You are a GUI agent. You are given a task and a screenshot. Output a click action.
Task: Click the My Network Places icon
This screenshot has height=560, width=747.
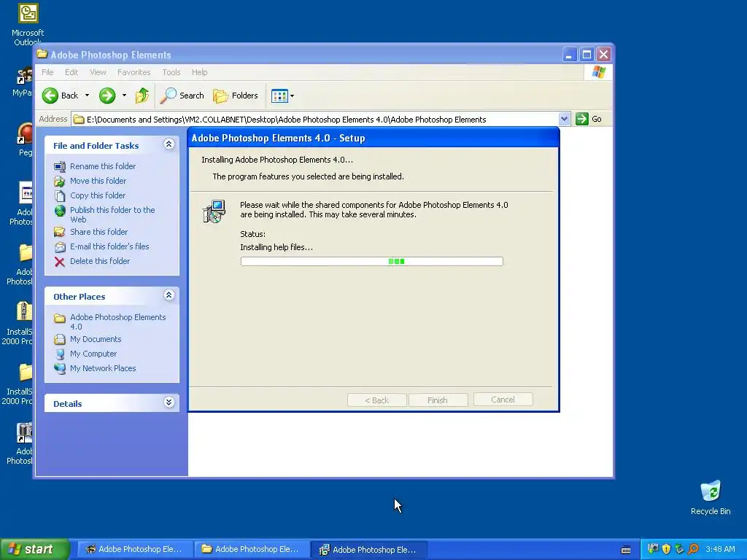click(60, 369)
